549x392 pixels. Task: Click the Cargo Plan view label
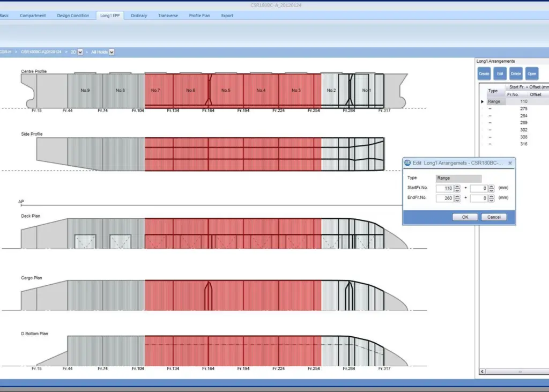tap(31, 278)
